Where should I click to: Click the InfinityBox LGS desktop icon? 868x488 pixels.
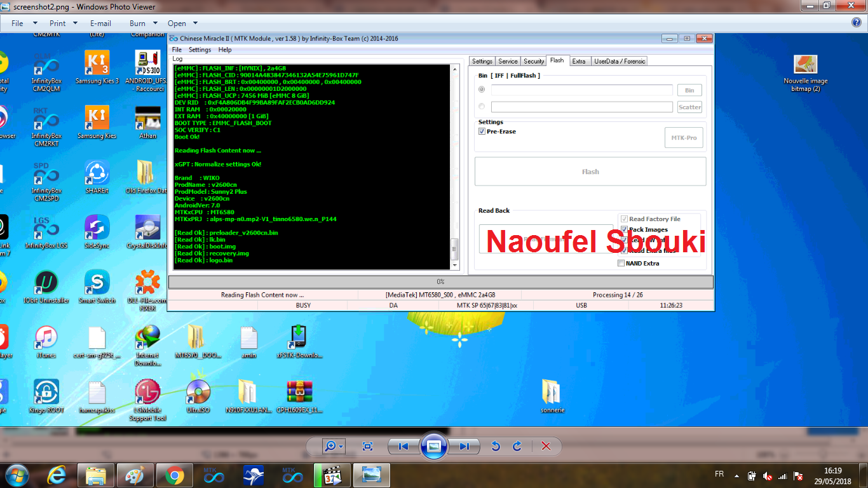click(x=46, y=232)
